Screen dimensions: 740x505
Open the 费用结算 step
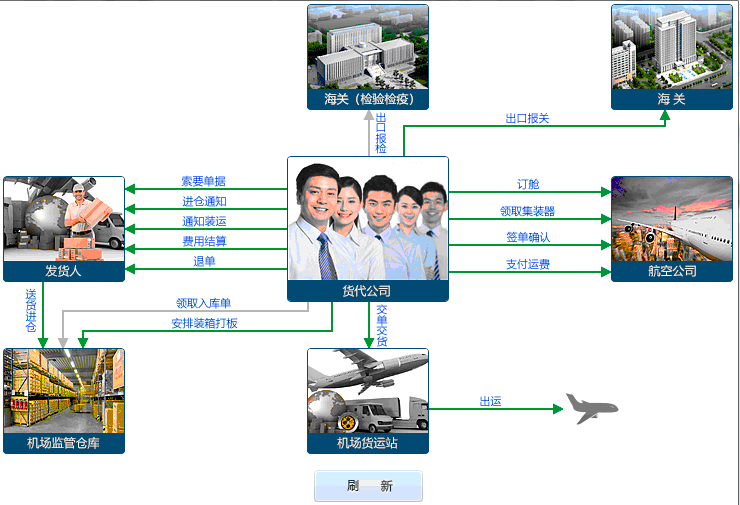pyautogui.click(x=204, y=242)
